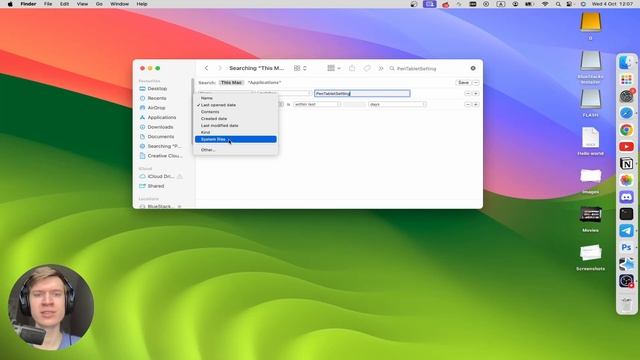Viewport: 640px width, 360px height.
Task: Remove first search criteria row
Action: click(x=468, y=93)
